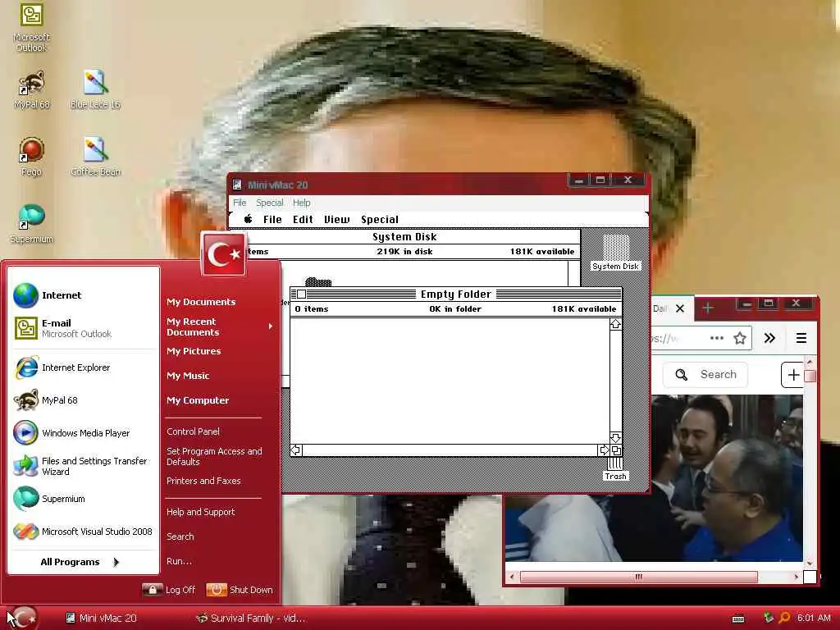Select the Trash icon in Mac desktop
This screenshot has height=630, width=840.
(x=615, y=469)
